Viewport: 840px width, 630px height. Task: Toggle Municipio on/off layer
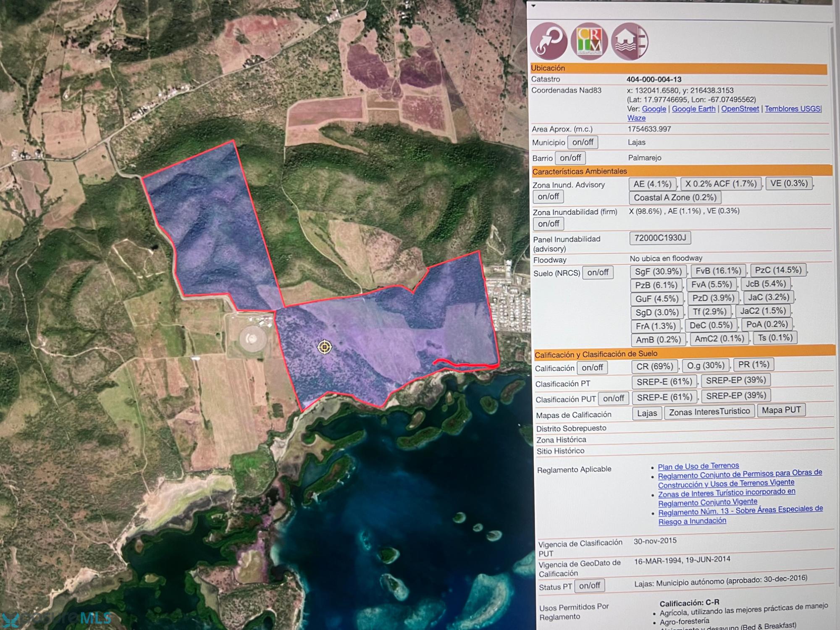coord(583,142)
